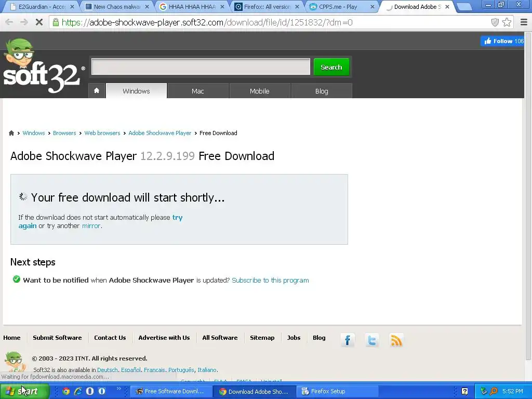Close the New Chaos malware tab
Screen dimensions: 532x399
147,7
